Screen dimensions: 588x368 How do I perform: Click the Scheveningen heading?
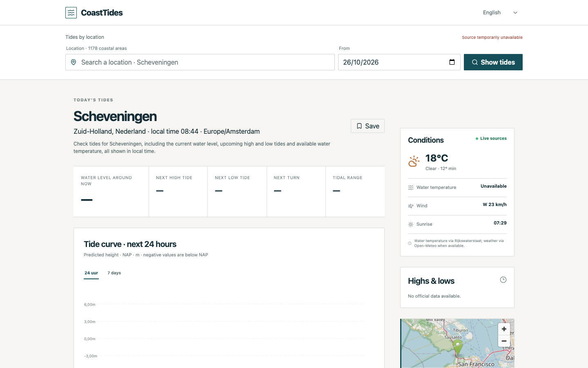click(x=115, y=116)
